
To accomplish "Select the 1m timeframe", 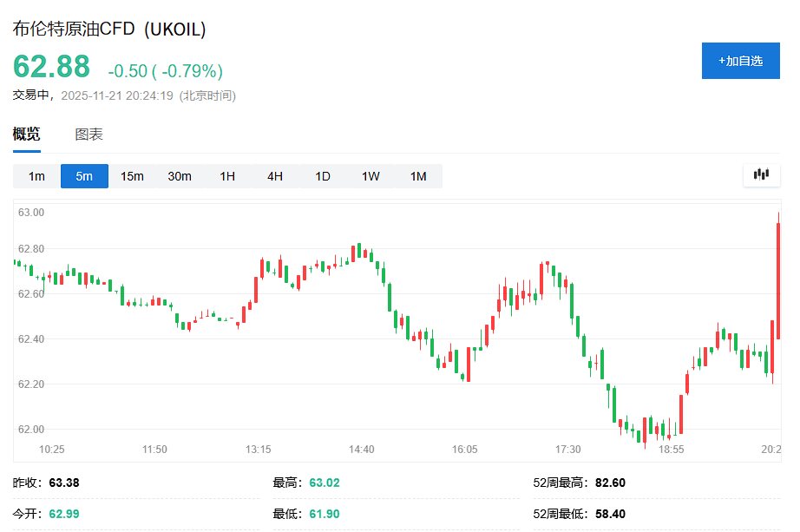I will 36,175.
